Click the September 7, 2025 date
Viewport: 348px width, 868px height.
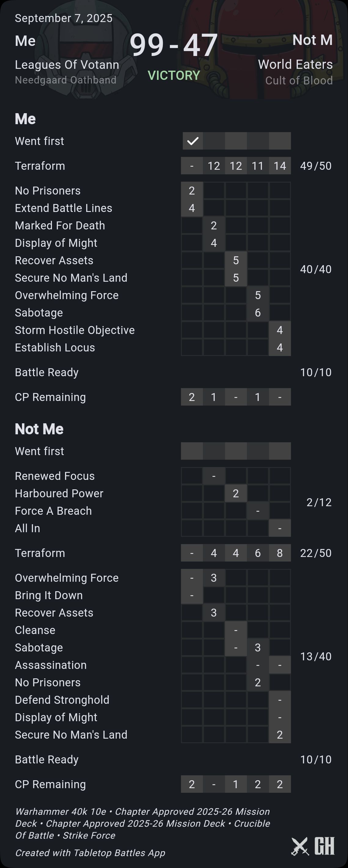tap(64, 18)
